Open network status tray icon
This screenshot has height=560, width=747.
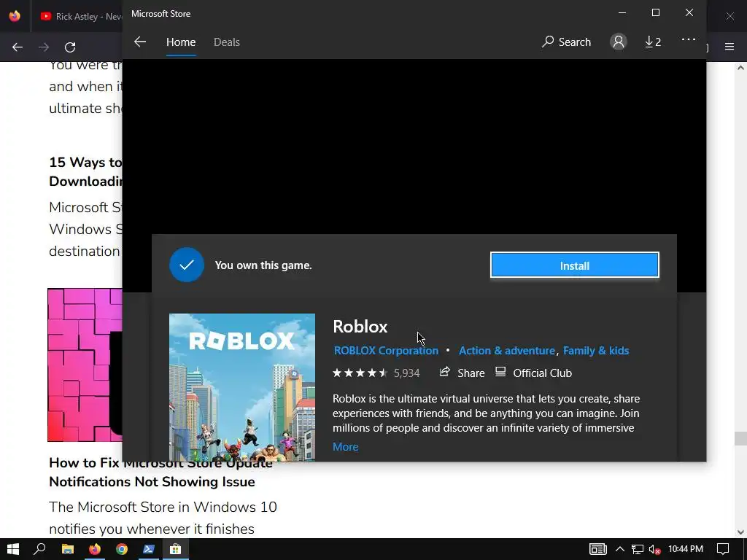[x=638, y=549]
